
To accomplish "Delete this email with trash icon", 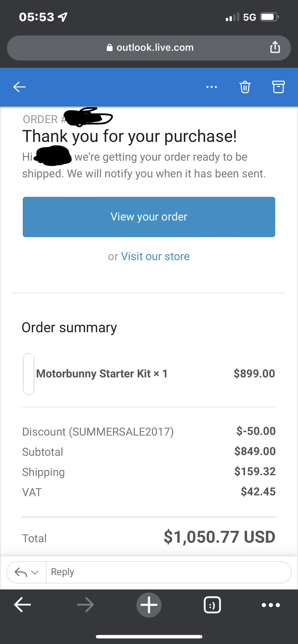I will click(x=245, y=87).
